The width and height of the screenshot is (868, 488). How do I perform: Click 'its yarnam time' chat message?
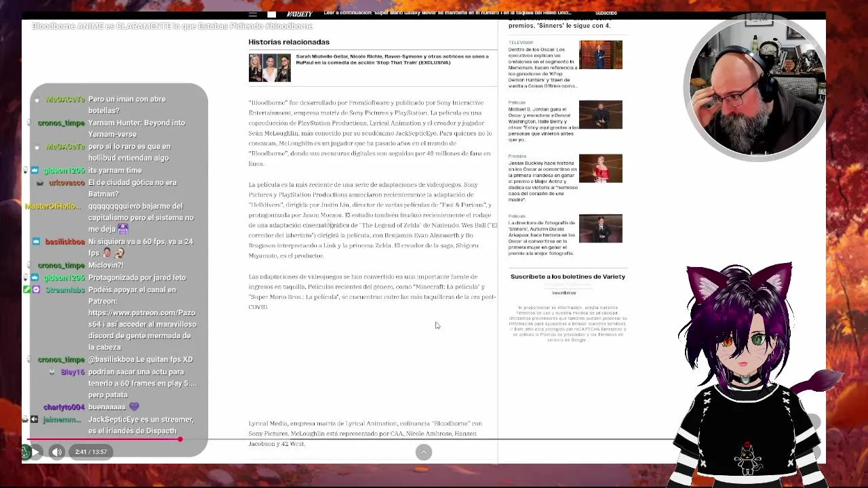pyautogui.click(x=115, y=171)
